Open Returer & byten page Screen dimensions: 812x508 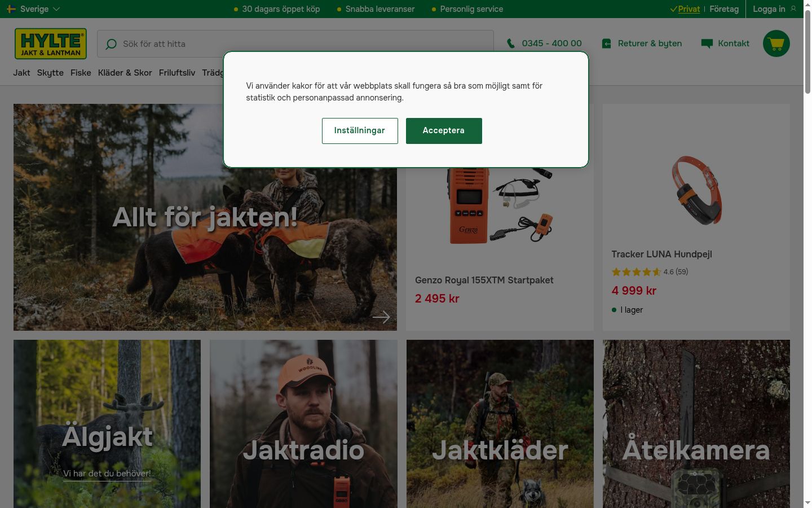[x=650, y=43]
